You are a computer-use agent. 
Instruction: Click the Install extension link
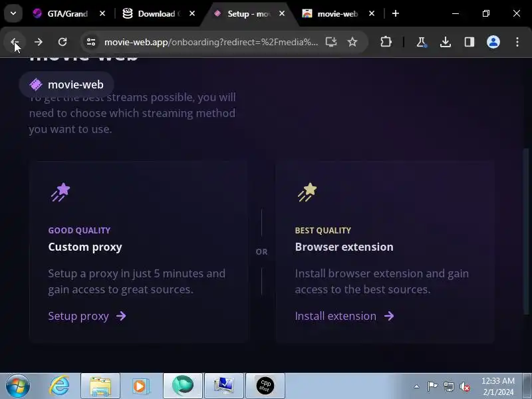click(344, 316)
